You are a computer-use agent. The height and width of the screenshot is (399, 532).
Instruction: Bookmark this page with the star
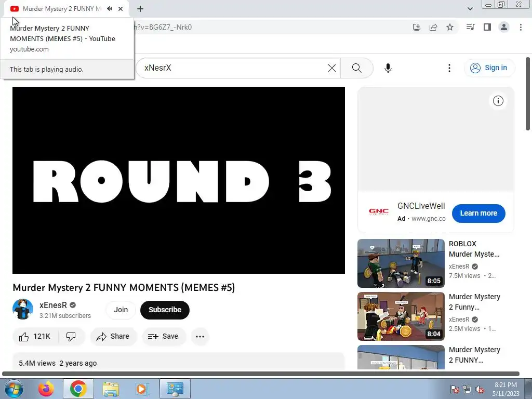[x=450, y=27]
